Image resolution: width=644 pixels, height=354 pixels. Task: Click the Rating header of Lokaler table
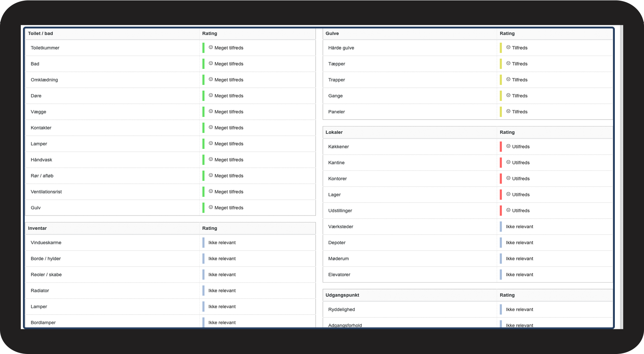507,132
